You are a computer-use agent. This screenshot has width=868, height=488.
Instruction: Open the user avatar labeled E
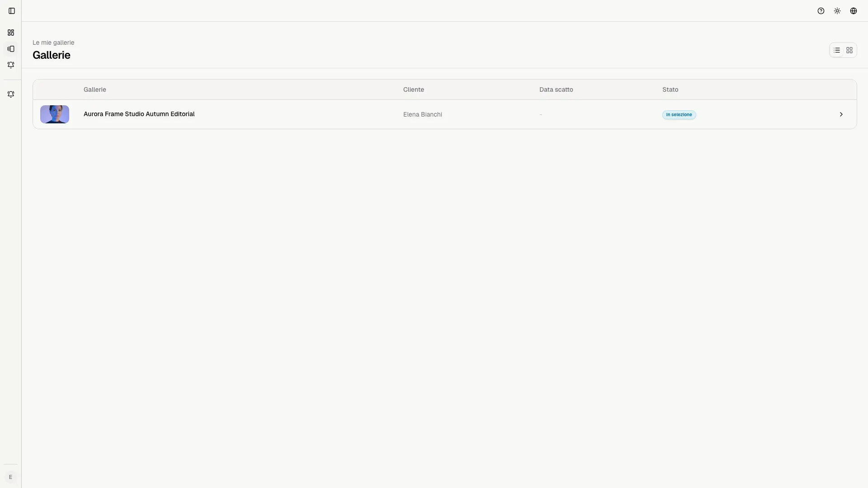[11, 477]
